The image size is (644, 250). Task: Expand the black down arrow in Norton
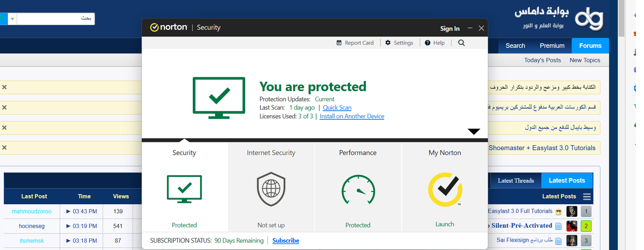click(x=474, y=132)
